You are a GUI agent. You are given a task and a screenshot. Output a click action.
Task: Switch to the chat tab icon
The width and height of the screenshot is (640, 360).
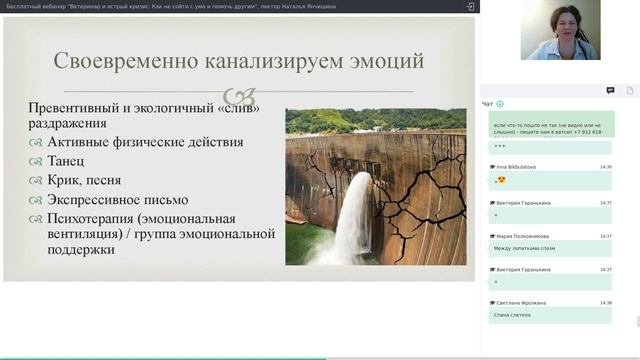(610, 91)
